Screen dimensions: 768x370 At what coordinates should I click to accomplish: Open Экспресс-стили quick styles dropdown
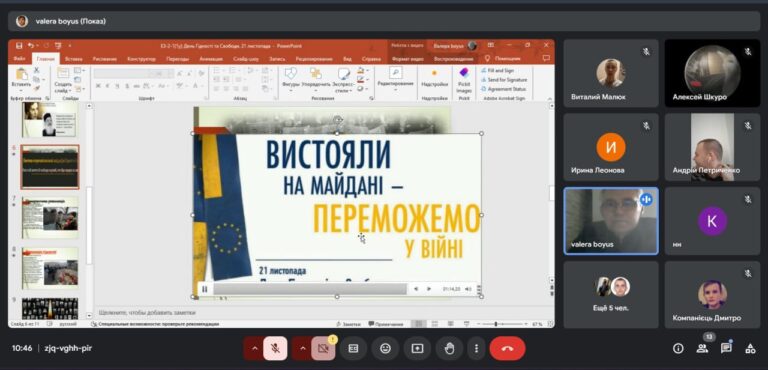point(343,79)
